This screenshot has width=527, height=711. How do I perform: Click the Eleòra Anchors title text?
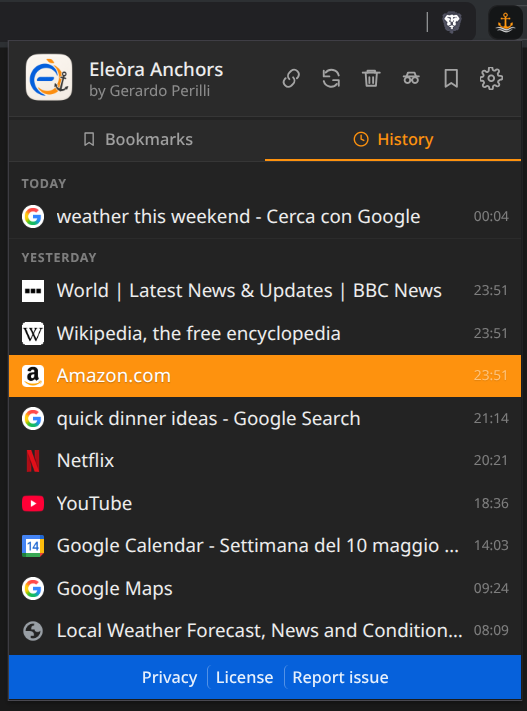[x=156, y=70]
